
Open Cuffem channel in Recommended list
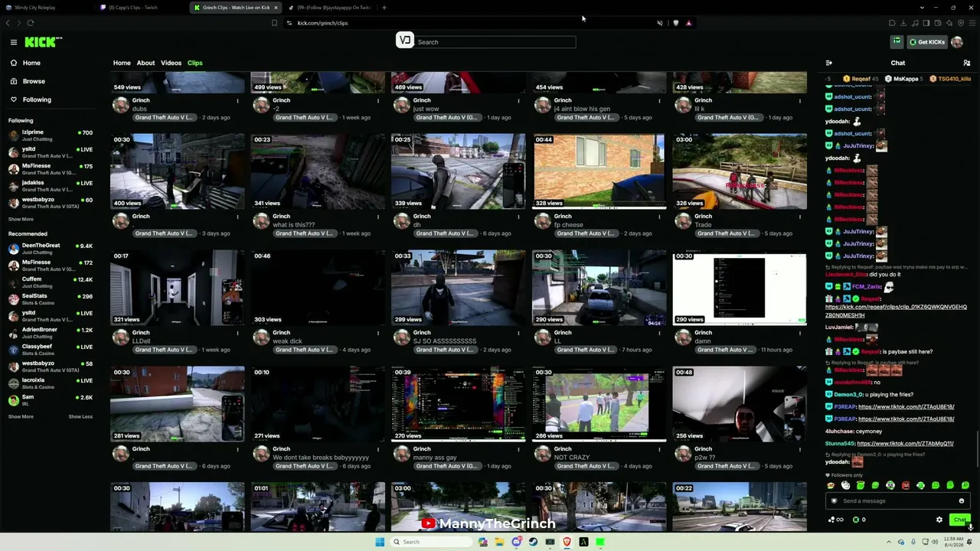51,282
